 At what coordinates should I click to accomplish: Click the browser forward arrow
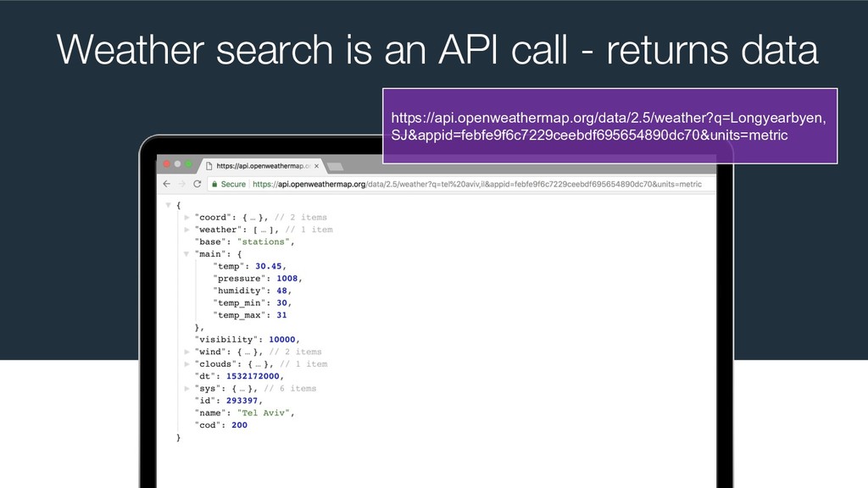(181, 184)
